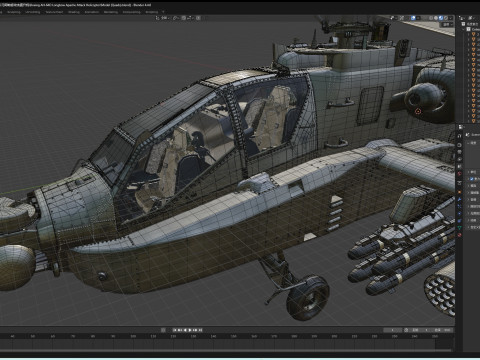This screenshot has height=360, width=480.
Task: Open the overlays options dropdown arrow
Action: (x=418, y=18)
